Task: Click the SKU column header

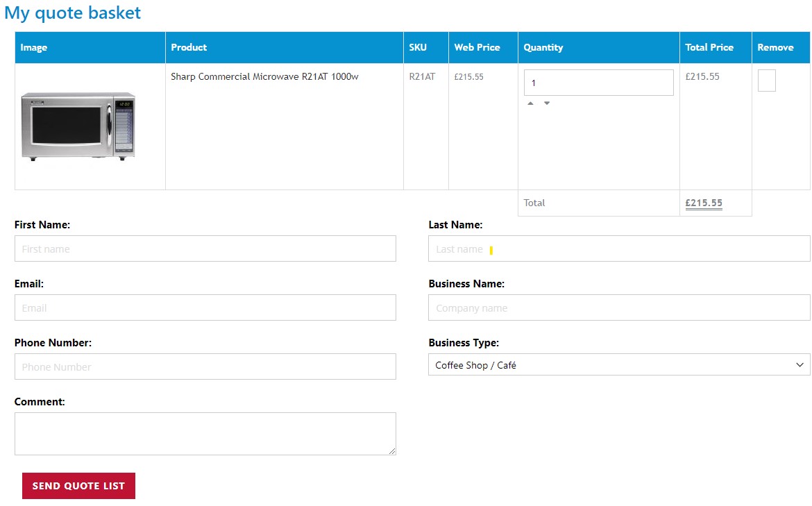Action: (417, 47)
